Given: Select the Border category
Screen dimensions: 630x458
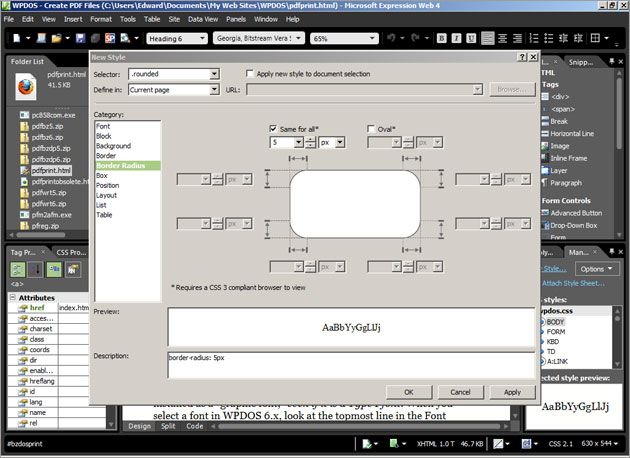Looking at the screenshot, I should (106, 155).
